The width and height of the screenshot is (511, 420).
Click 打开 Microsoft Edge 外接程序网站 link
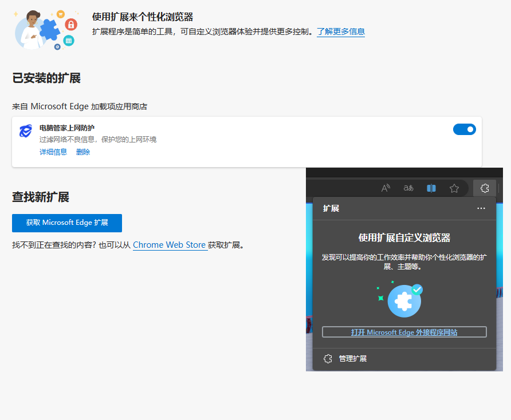[x=404, y=332]
